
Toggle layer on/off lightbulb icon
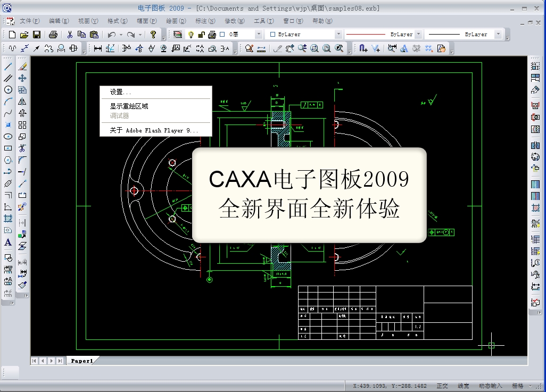pos(191,35)
